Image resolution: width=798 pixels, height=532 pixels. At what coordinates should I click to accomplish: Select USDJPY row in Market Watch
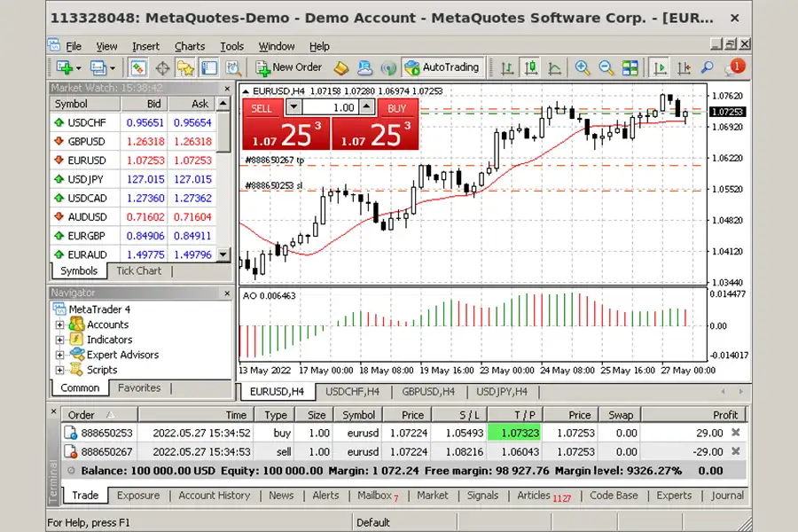[x=133, y=179]
